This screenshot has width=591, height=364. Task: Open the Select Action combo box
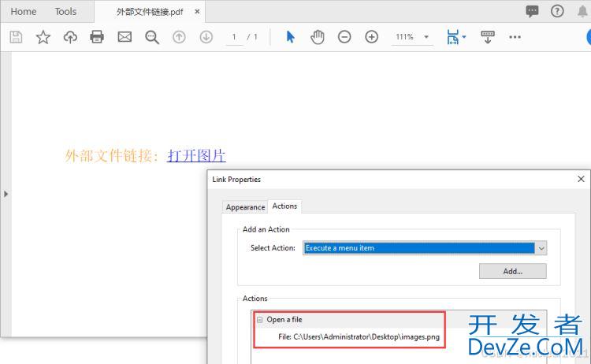425,248
